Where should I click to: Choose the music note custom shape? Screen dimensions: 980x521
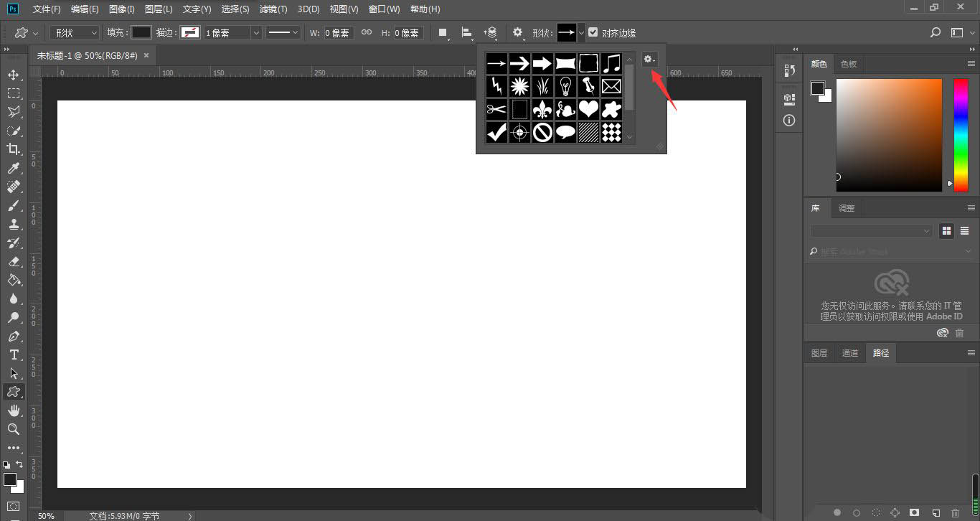click(611, 63)
